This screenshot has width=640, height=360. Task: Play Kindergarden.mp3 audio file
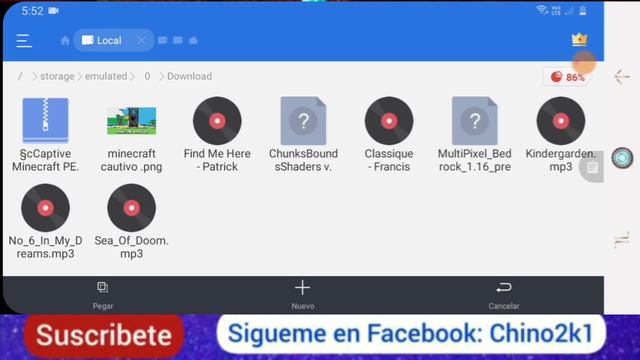(561, 121)
